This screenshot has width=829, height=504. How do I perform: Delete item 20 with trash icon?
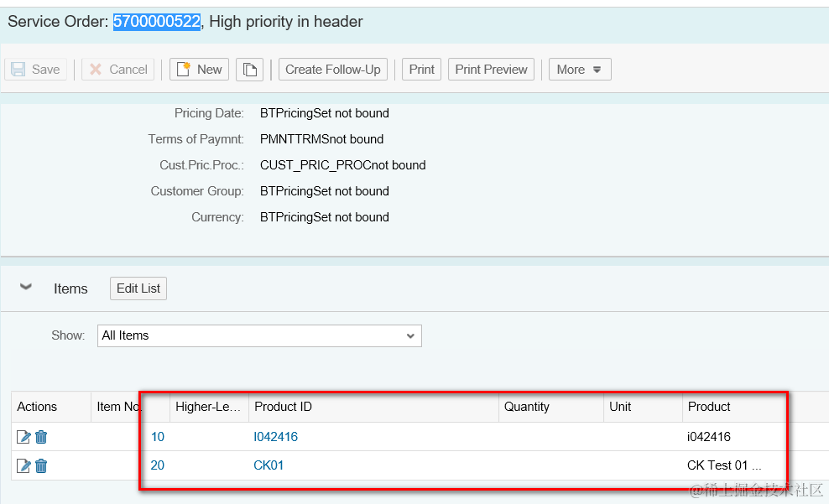tap(41, 465)
